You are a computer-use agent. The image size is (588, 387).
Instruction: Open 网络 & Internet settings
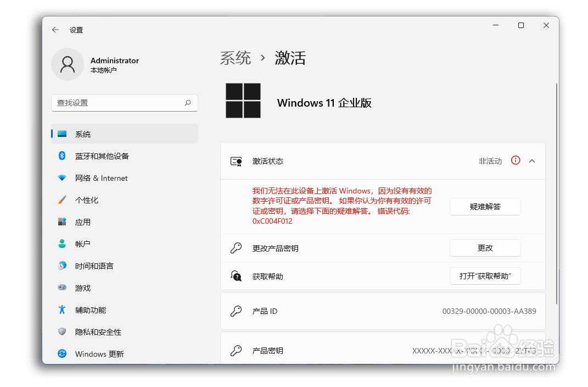(x=125, y=178)
